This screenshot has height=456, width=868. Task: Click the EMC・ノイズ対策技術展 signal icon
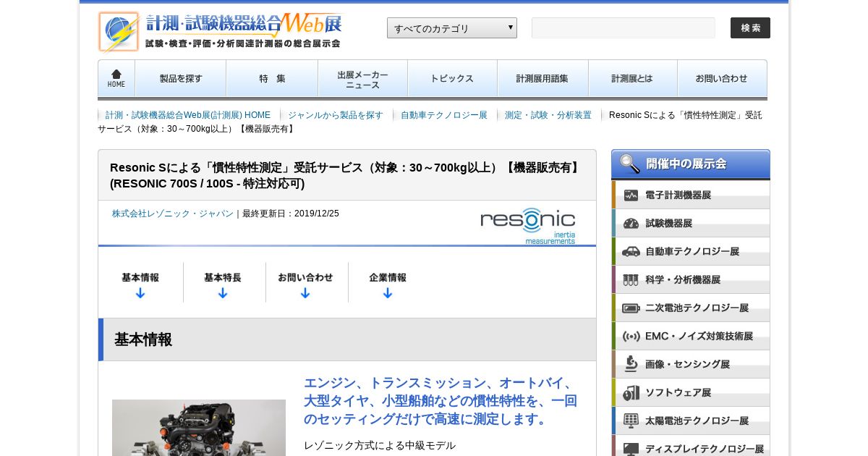click(x=631, y=337)
